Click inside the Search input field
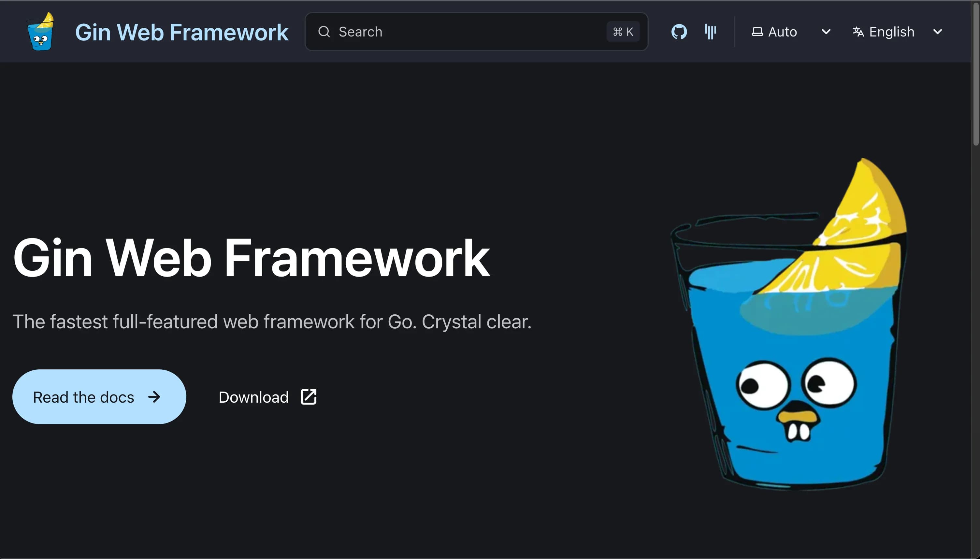Image resolution: width=980 pixels, height=559 pixels. click(441, 32)
